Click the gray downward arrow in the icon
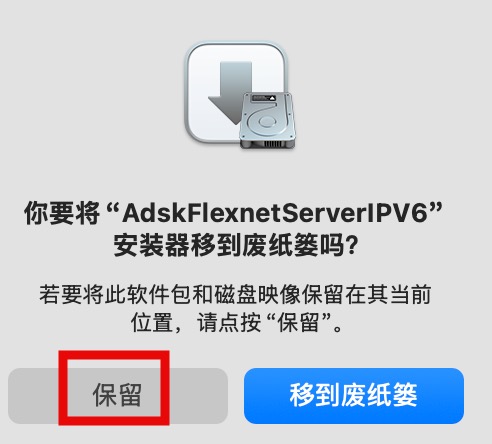This screenshot has height=444, width=492. pos(231,93)
